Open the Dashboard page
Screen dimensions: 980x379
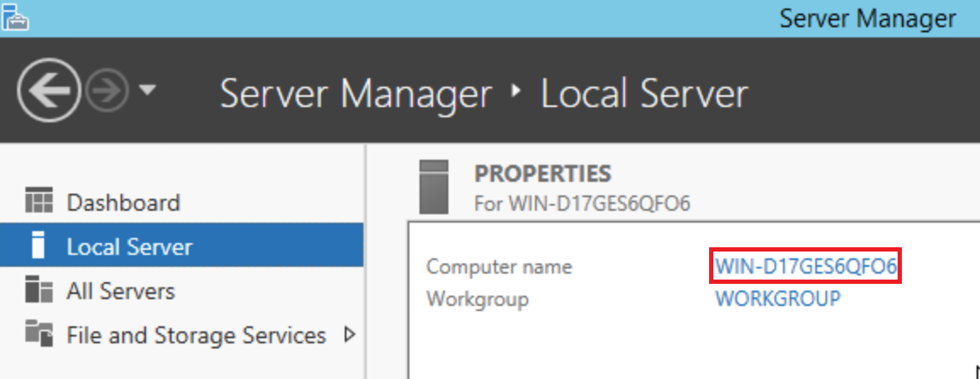tap(123, 202)
